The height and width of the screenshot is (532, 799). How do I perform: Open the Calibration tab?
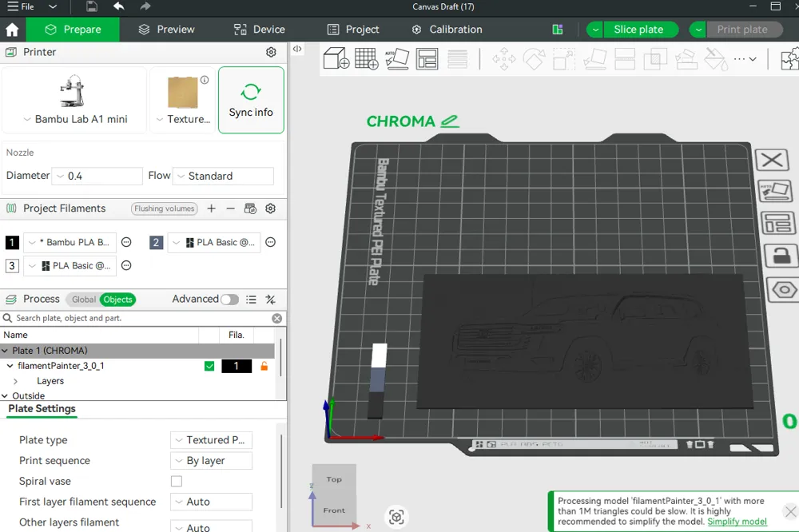(447, 30)
